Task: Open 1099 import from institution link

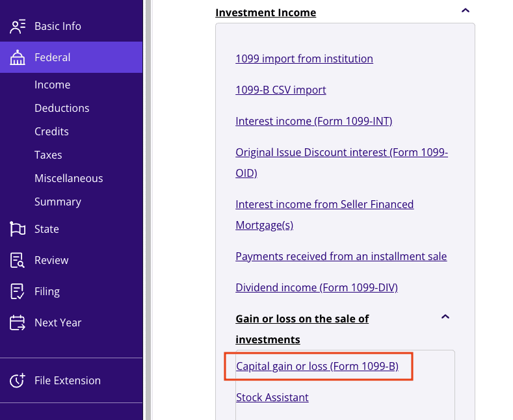Action: (x=304, y=59)
